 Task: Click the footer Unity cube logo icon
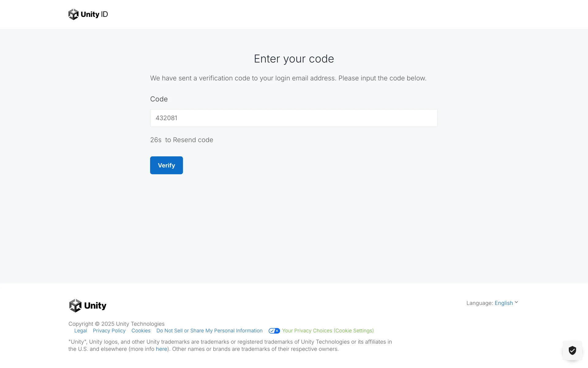click(x=75, y=306)
